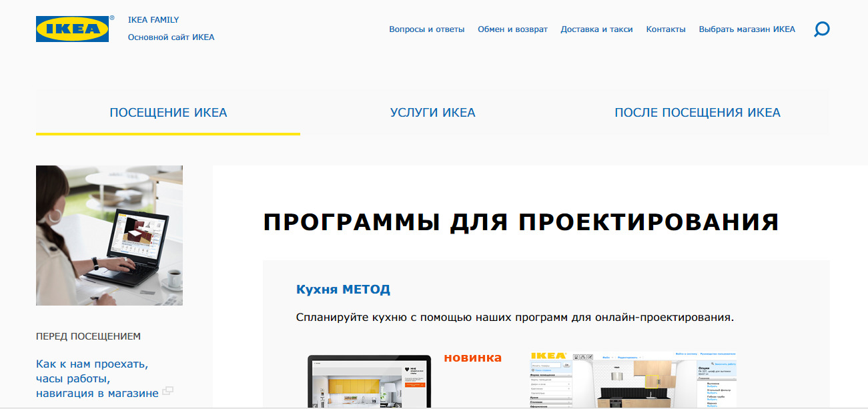
Task: Choose Выбрать магазин ИКЕА
Action: [x=747, y=29]
